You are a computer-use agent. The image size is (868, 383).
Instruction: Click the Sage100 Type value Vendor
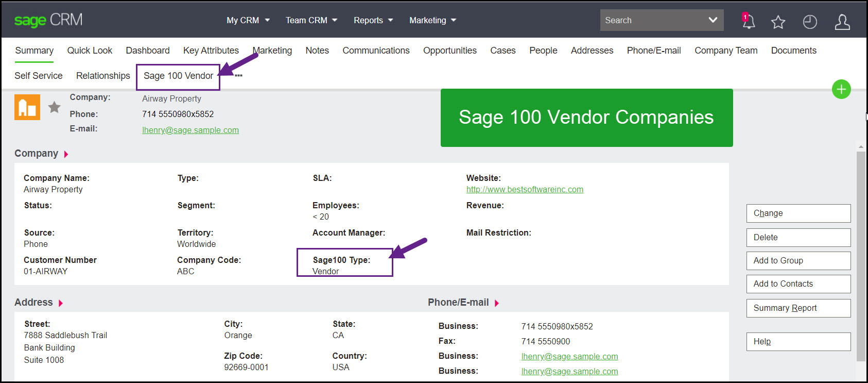coord(326,272)
